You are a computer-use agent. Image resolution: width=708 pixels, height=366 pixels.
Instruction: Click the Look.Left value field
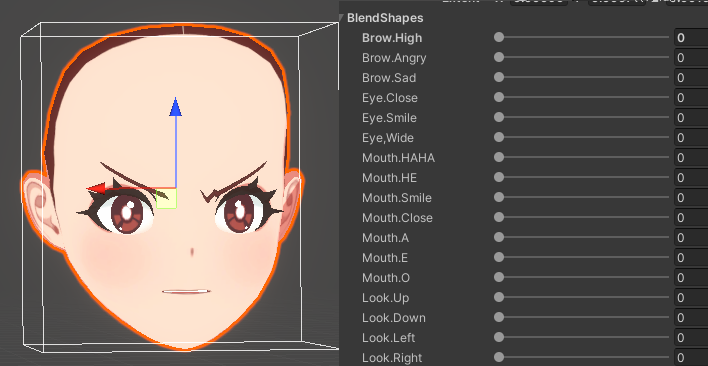point(691,337)
